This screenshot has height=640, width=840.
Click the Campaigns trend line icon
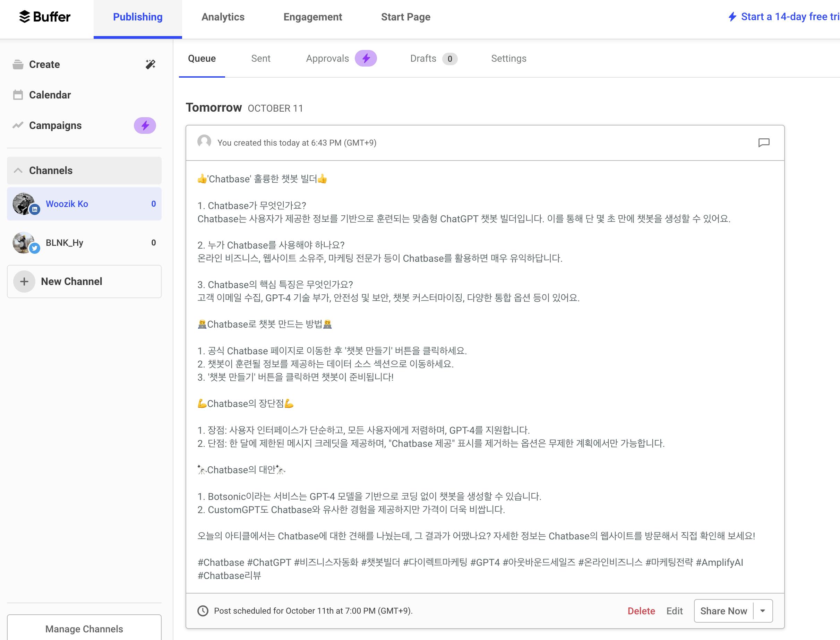point(18,126)
